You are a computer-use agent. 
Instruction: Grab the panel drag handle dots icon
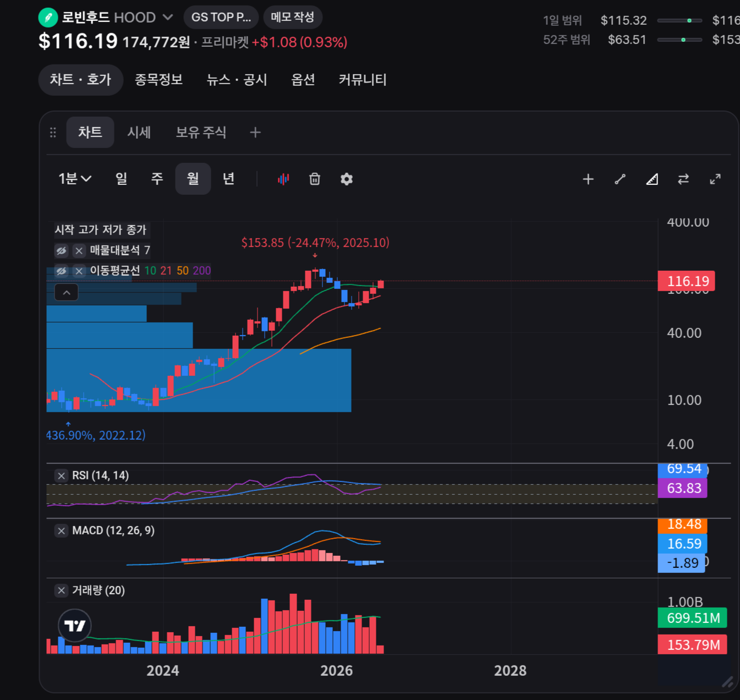pos(53,133)
